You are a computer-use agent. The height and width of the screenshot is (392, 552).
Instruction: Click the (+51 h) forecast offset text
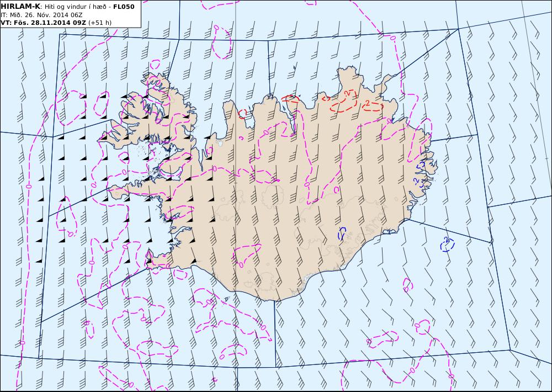100,23
